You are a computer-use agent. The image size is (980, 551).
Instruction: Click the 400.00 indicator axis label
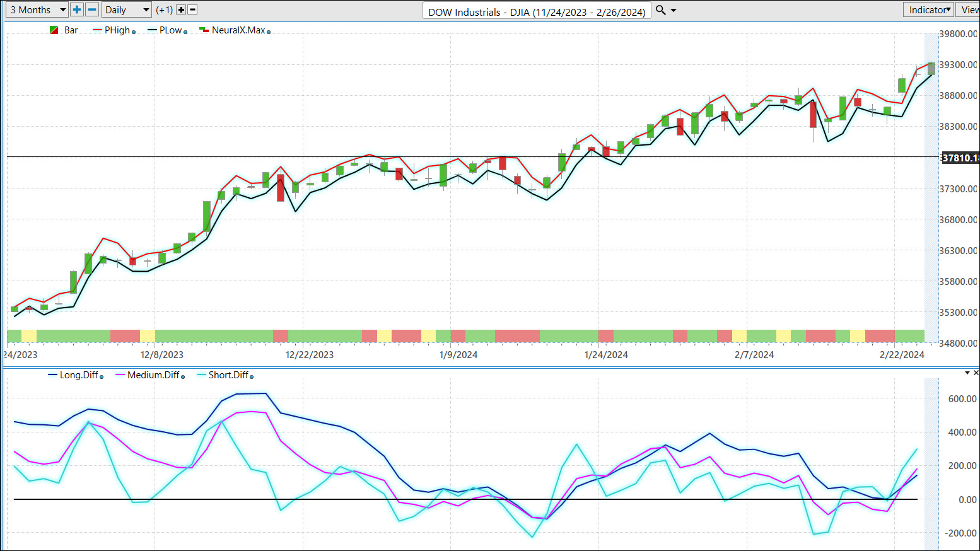(962, 432)
